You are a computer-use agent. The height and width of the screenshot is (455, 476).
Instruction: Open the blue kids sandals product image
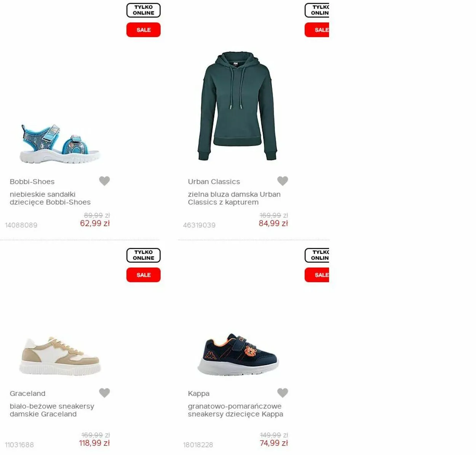[x=60, y=144]
